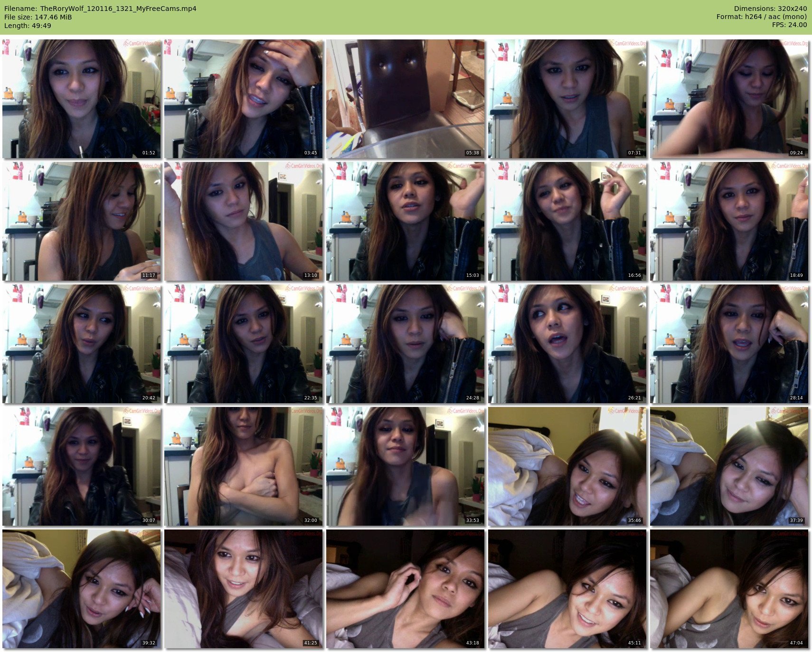Select the 'FPS: 24.00' text
This screenshot has height=652, width=812.
(x=789, y=25)
